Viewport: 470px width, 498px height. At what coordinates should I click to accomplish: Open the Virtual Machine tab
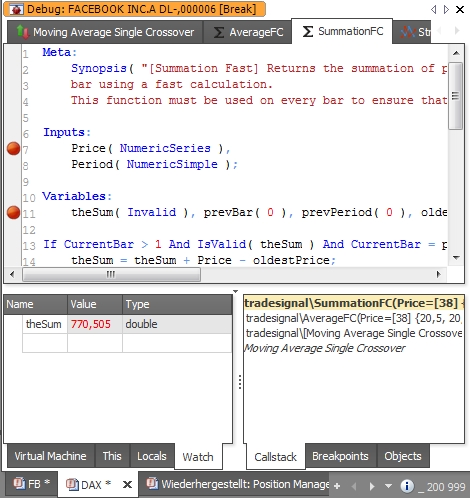click(x=51, y=456)
